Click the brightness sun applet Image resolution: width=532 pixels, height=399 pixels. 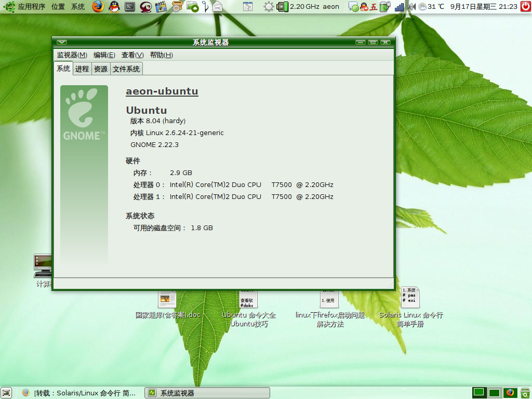click(x=269, y=6)
